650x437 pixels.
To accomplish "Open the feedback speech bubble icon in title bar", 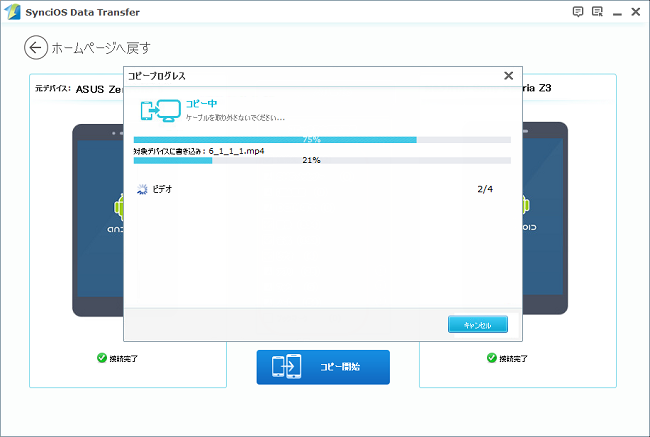I will pyautogui.click(x=578, y=12).
